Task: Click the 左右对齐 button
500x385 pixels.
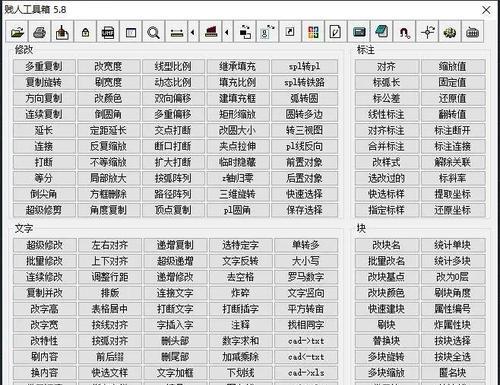Action: [110, 245]
